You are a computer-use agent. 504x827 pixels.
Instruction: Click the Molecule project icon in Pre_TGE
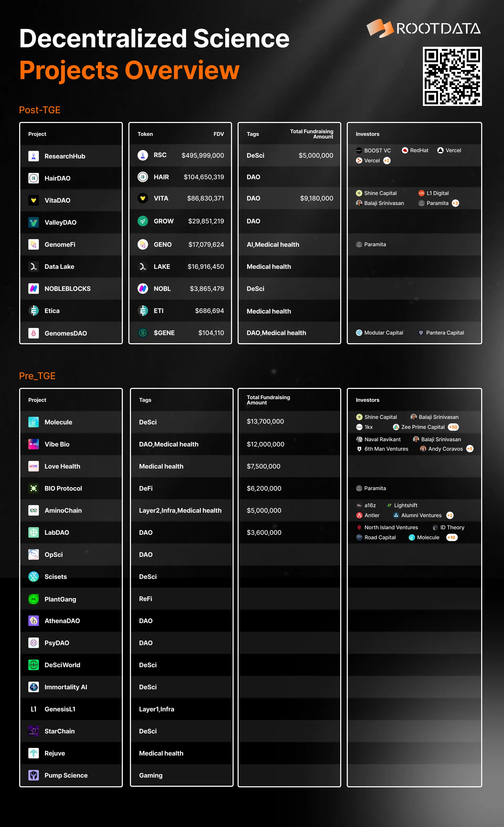point(34,422)
